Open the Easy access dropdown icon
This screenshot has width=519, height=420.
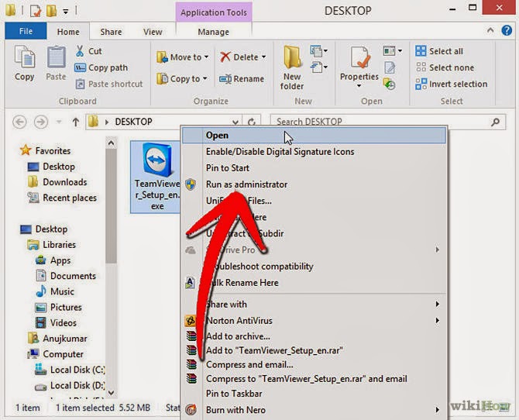(319, 67)
